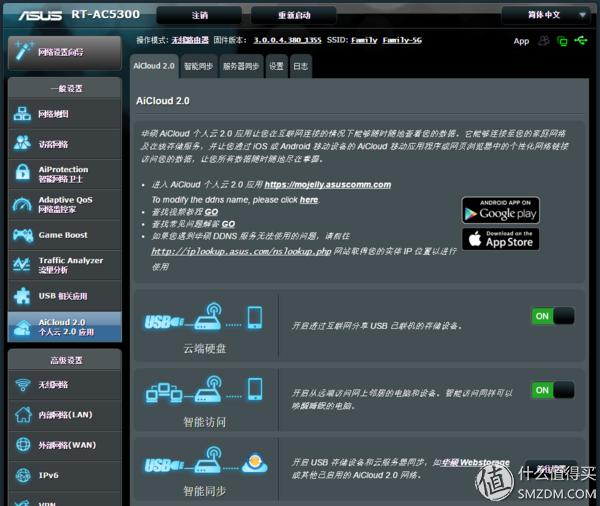This screenshot has height=506, width=600.
Task: Open Wireless settings wifi icon
Action: point(23,384)
